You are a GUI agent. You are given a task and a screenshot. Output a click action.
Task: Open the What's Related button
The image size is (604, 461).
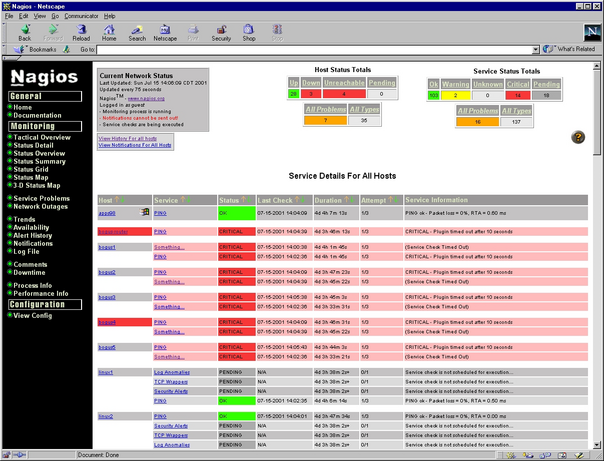[x=569, y=49]
